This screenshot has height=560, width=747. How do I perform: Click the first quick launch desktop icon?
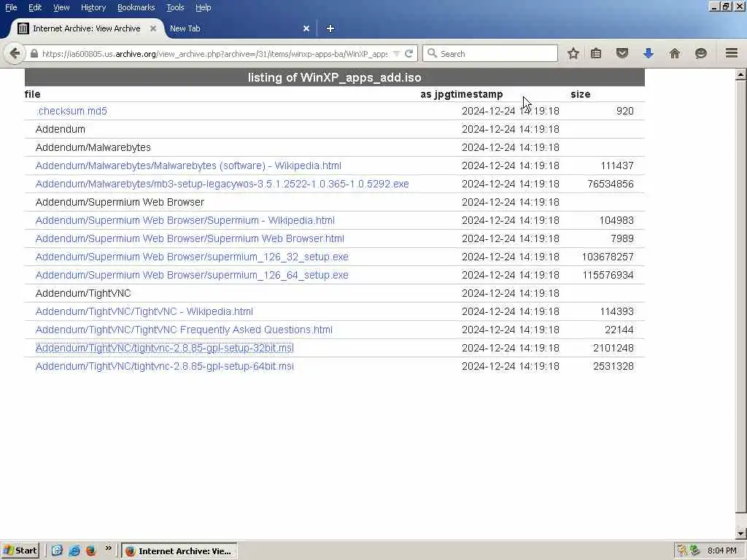[57, 551]
